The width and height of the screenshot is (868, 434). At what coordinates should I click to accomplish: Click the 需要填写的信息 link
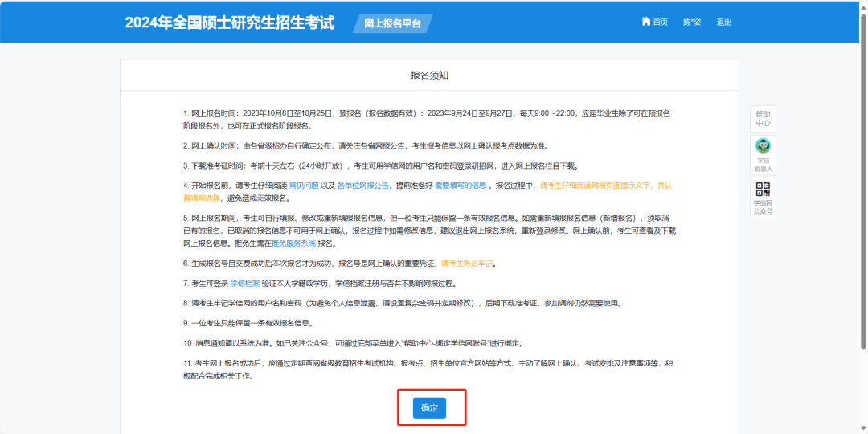(461, 186)
